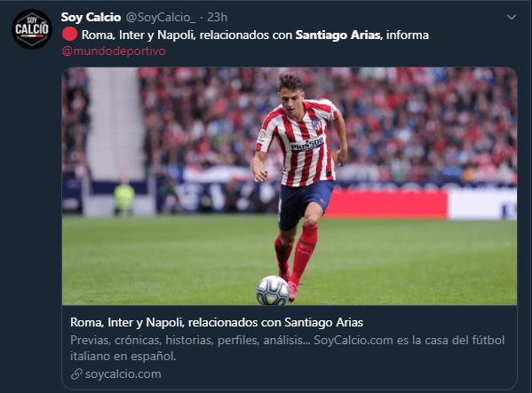The image size is (532, 393).
Task: Click the chain link icon beside soycalcio.com
Action: (76, 374)
